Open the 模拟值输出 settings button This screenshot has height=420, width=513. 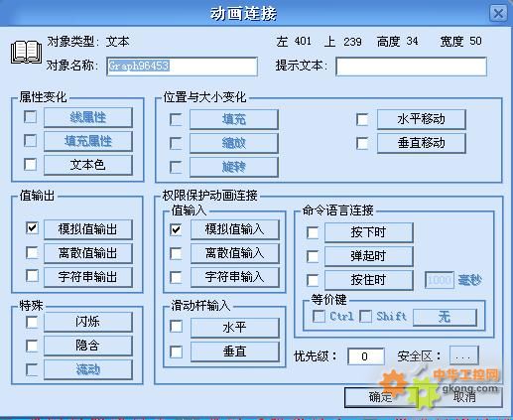click(x=88, y=229)
